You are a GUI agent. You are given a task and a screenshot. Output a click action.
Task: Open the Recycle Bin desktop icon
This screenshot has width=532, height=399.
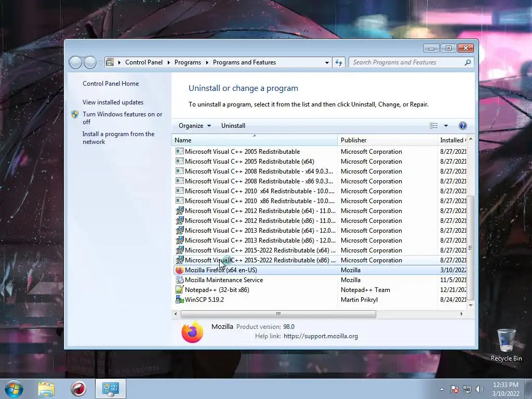[x=506, y=345]
